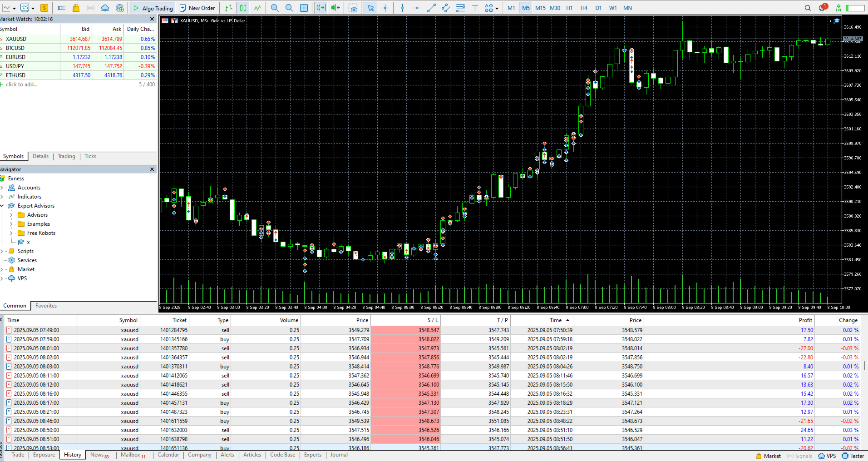
Task: Toggle chart shift from right border
Action: pyautogui.click(x=335, y=8)
